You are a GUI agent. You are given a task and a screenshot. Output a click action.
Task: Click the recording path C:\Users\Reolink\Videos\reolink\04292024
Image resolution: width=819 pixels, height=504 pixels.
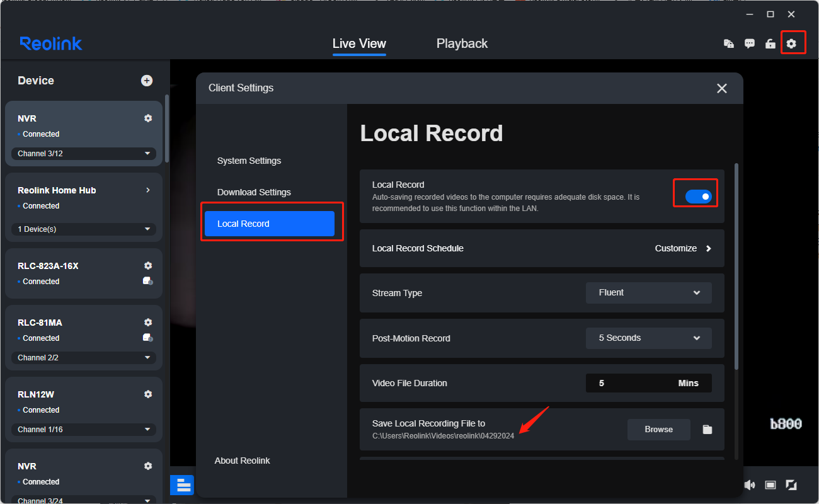point(443,436)
